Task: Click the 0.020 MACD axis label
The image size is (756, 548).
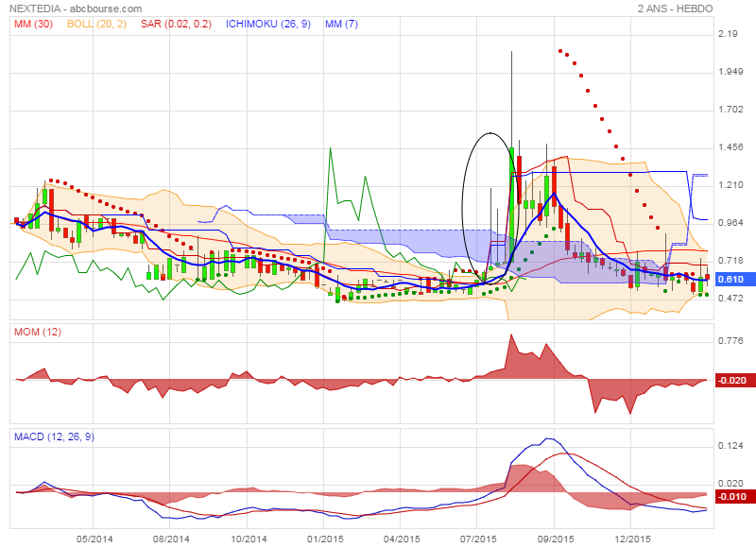Action: click(730, 484)
